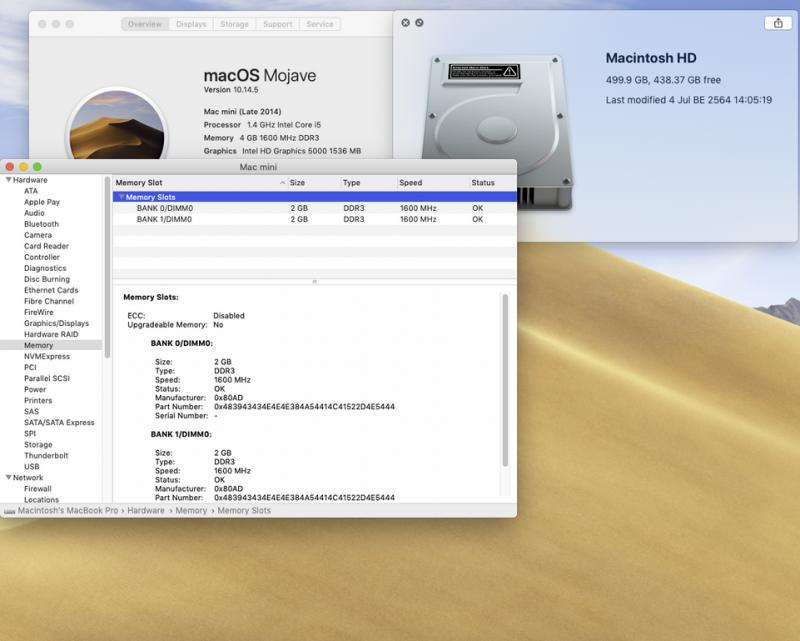The width and height of the screenshot is (800, 641).
Task: Open Ethernet Cards in the sidebar
Action: coord(51,290)
